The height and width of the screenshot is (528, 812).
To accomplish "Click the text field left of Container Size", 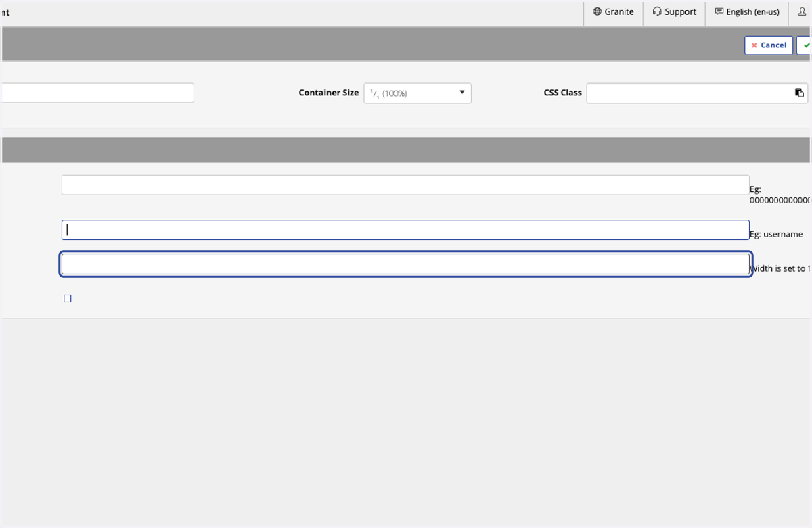I will (97, 93).
